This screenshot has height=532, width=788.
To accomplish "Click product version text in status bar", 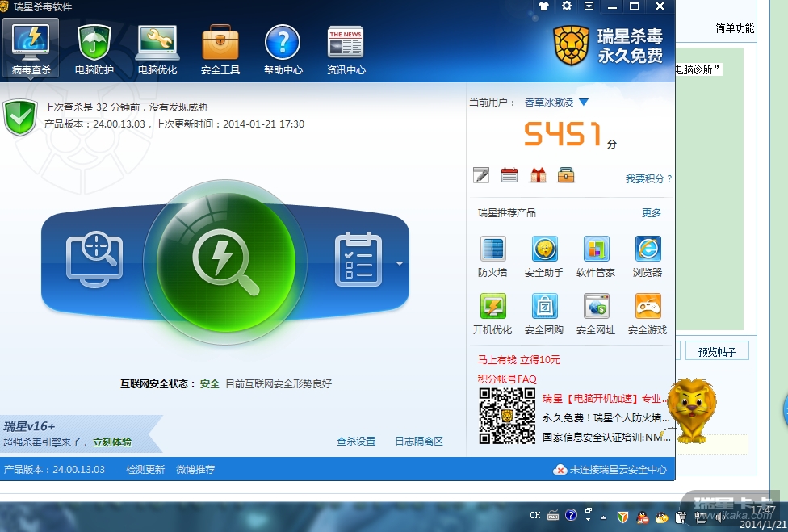I will click(x=54, y=470).
